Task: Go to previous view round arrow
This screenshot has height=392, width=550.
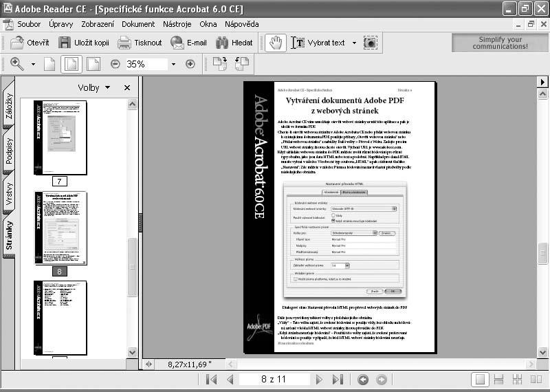Action: (363, 380)
